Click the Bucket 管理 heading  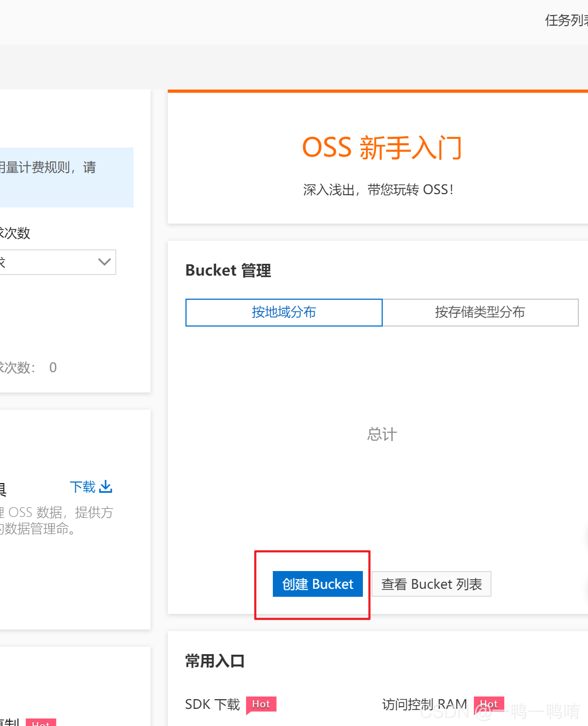[x=228, y=270]
